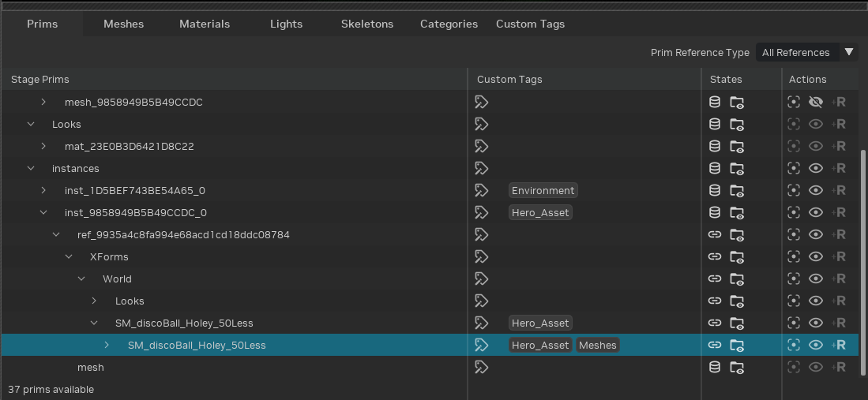Click the Environment tag chip

pos(543,190)
